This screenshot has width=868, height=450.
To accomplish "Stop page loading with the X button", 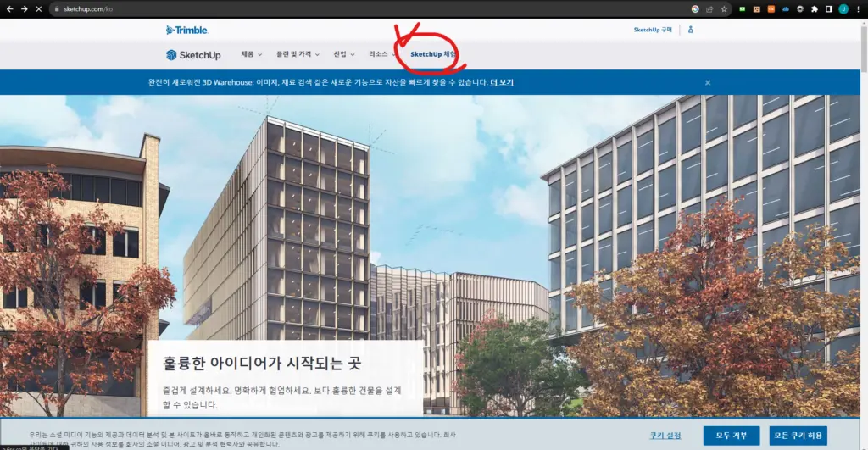I will (x=39, y=8).
